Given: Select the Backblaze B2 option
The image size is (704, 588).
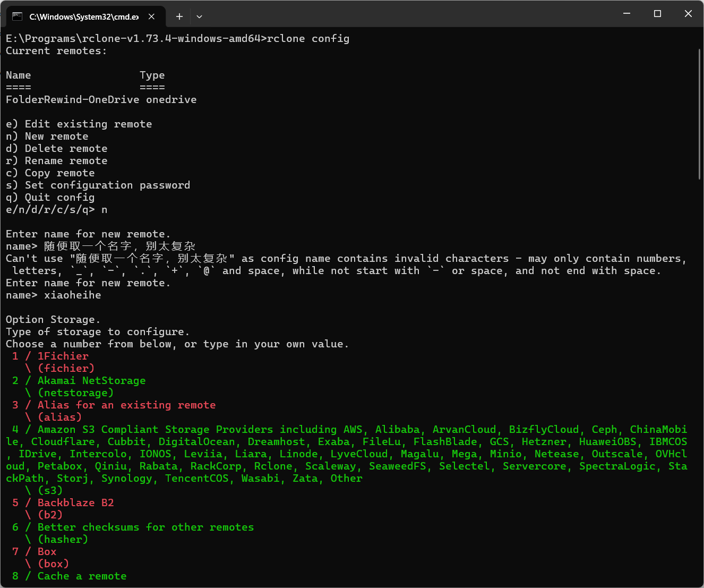Looking at the screenshot, I should (x=75, y=502).
